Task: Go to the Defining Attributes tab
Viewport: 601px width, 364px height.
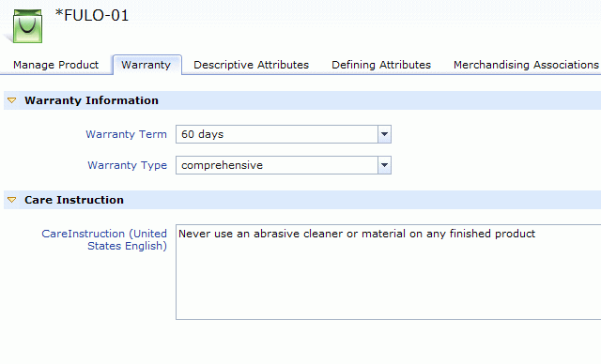Action: click(x=381, y=65)
